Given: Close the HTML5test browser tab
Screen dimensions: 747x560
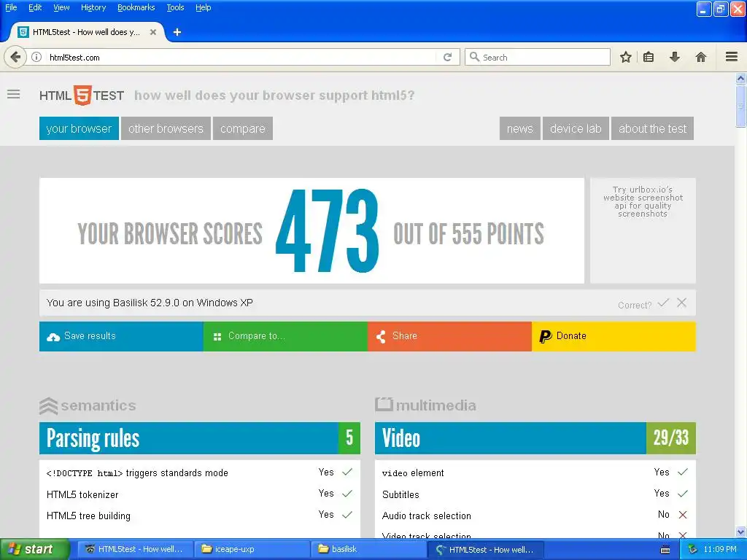Looking at the screenshot, I should point(153,32).
